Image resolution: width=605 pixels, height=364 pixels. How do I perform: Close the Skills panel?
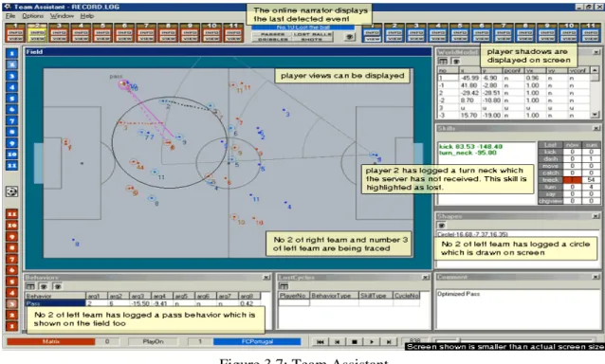point(596,128)
